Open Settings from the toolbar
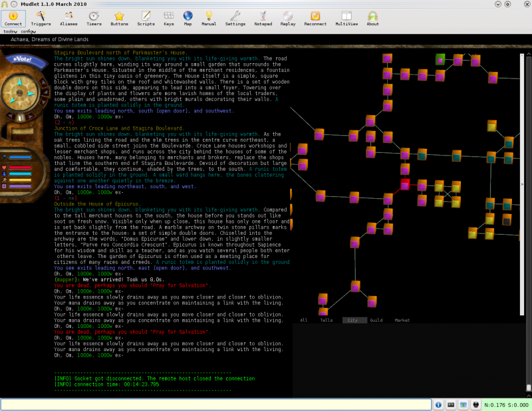 coord(235,19)
